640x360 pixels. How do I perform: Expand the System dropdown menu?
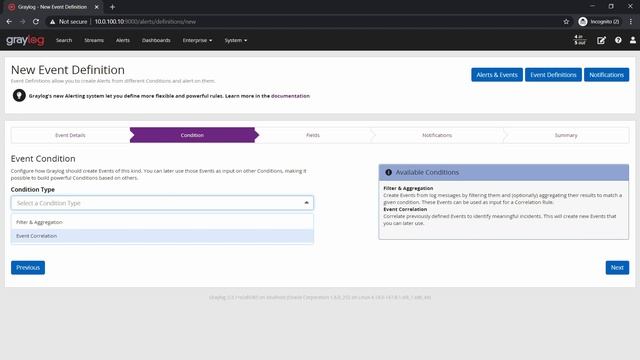(x=236, y=40)
